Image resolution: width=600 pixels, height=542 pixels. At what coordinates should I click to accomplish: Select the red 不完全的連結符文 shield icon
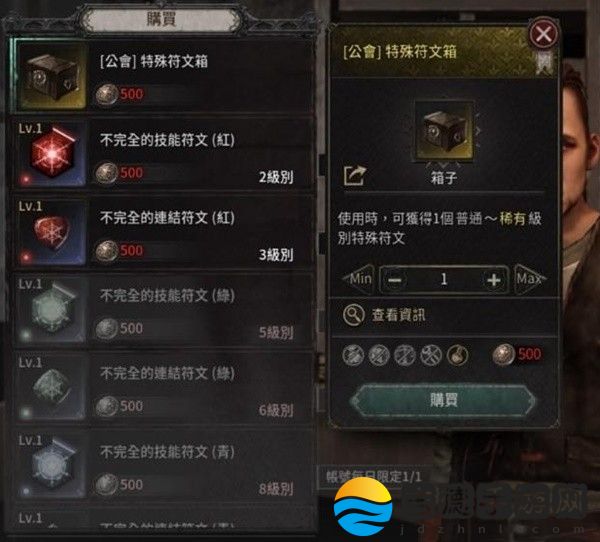tap(51, 233)
